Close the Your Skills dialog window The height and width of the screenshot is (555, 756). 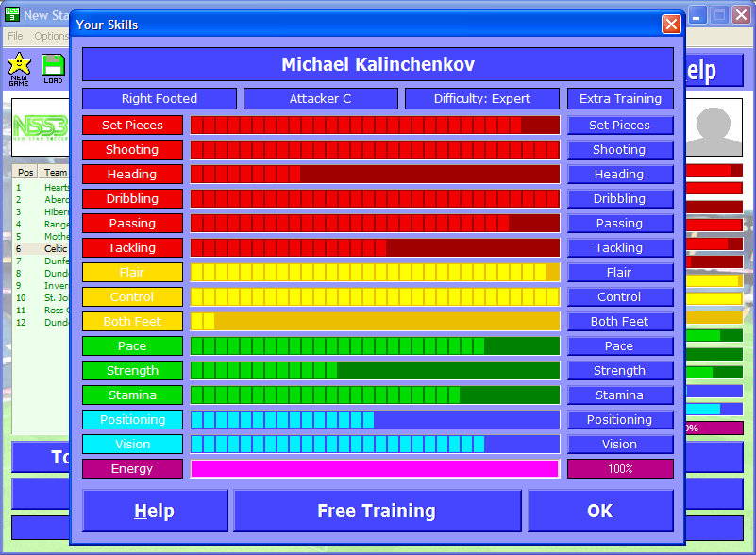671,25
